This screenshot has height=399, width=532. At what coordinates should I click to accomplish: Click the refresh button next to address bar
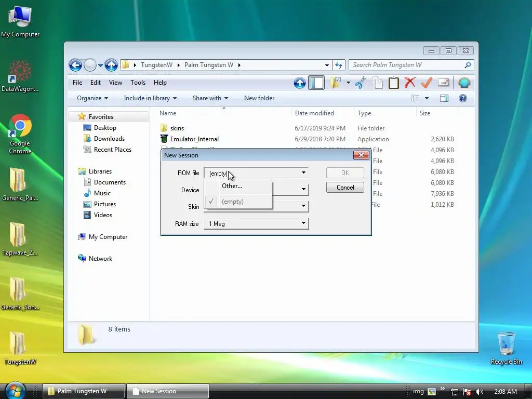tap(339, 65)
